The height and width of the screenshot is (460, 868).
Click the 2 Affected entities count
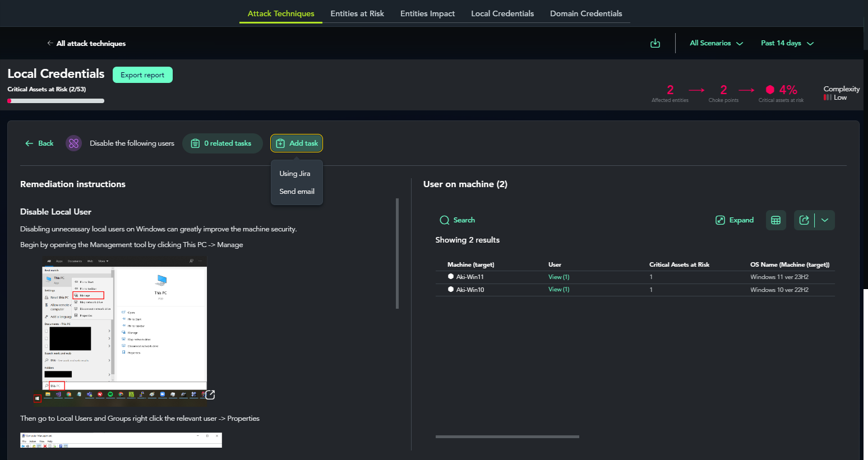(x=670, y=90)
